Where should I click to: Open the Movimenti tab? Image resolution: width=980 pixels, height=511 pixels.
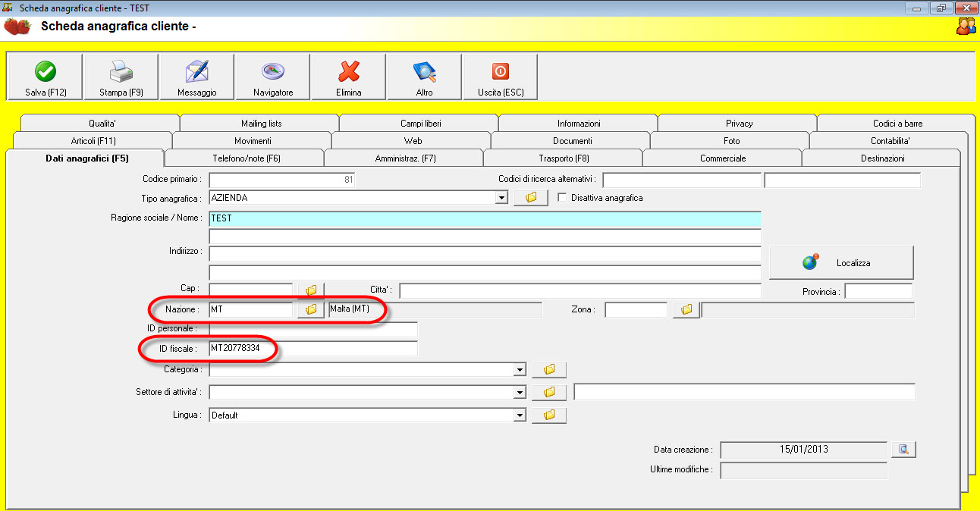point(253,141)
